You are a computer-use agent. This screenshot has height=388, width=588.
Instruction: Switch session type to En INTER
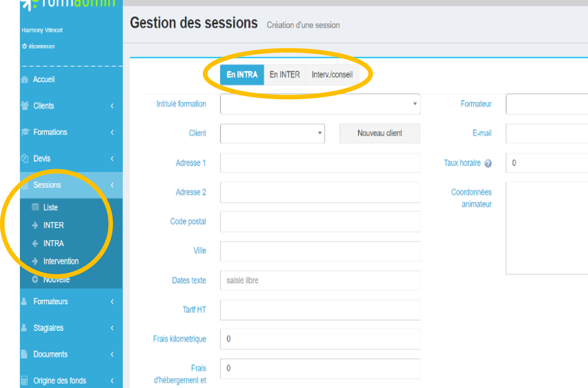(284, 75)
